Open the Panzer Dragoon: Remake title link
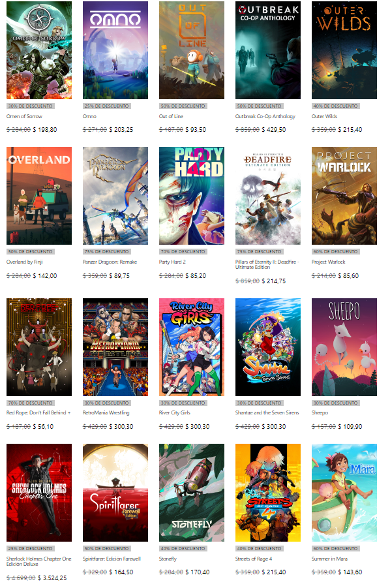This screenshot has height=588, width=390. tap(110, 262)
